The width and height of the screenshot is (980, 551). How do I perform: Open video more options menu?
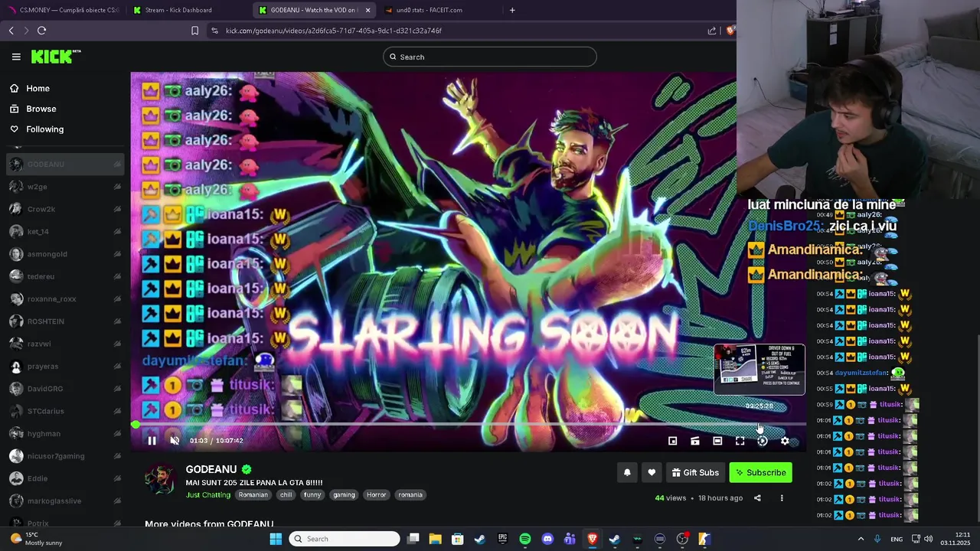782,498
